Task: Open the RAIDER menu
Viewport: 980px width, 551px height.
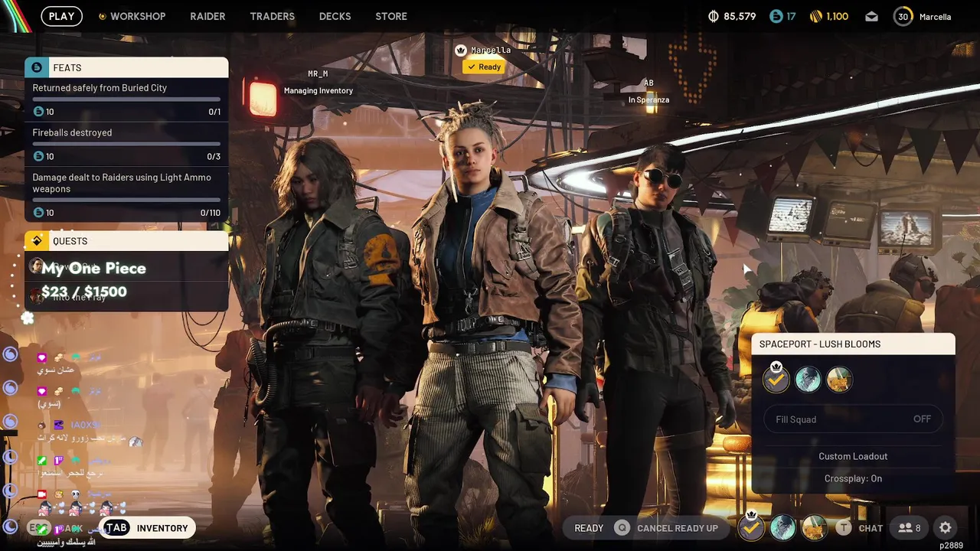Action: coord(207,16)
